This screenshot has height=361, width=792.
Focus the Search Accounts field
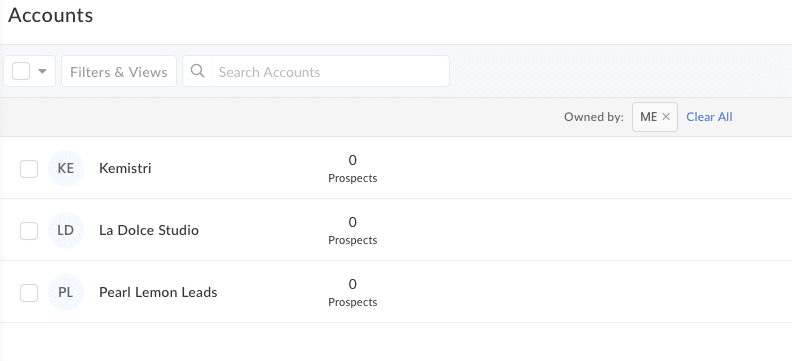point(331,71)
